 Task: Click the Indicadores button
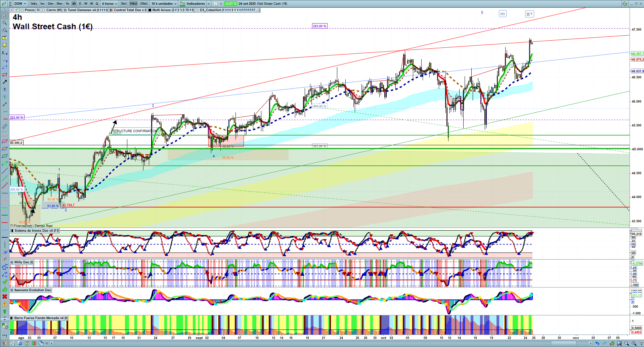point(193,4)
